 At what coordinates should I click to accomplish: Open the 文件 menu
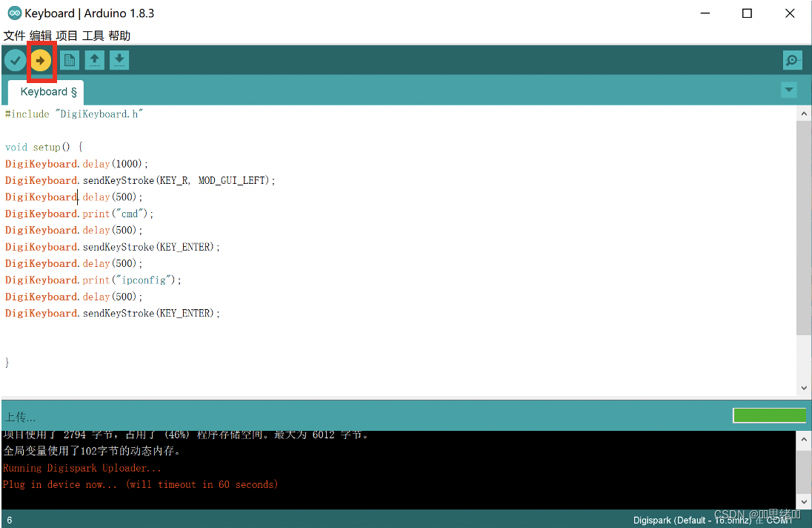[14, 36]
